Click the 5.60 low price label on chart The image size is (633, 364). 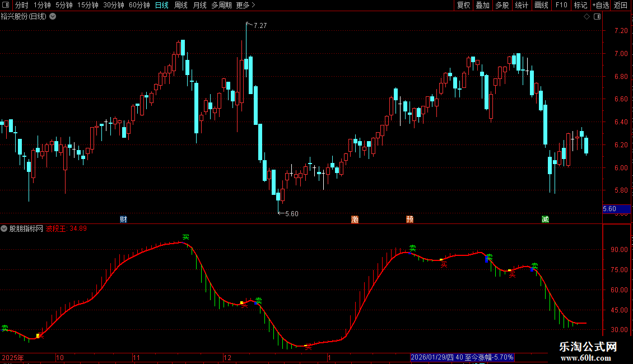292,214
